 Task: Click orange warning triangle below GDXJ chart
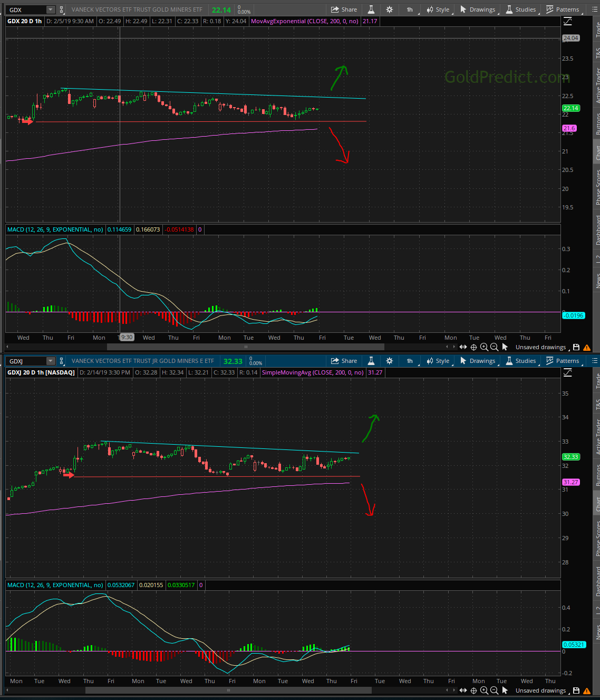(x=587, y=691)
